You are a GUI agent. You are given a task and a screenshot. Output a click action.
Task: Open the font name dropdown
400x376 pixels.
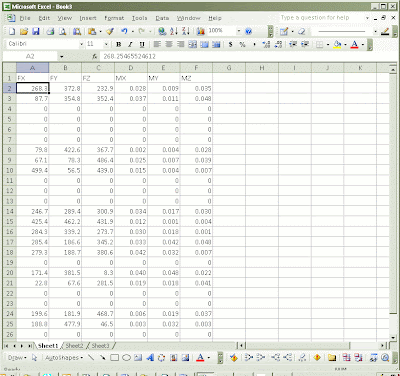(x=81, y=44)
